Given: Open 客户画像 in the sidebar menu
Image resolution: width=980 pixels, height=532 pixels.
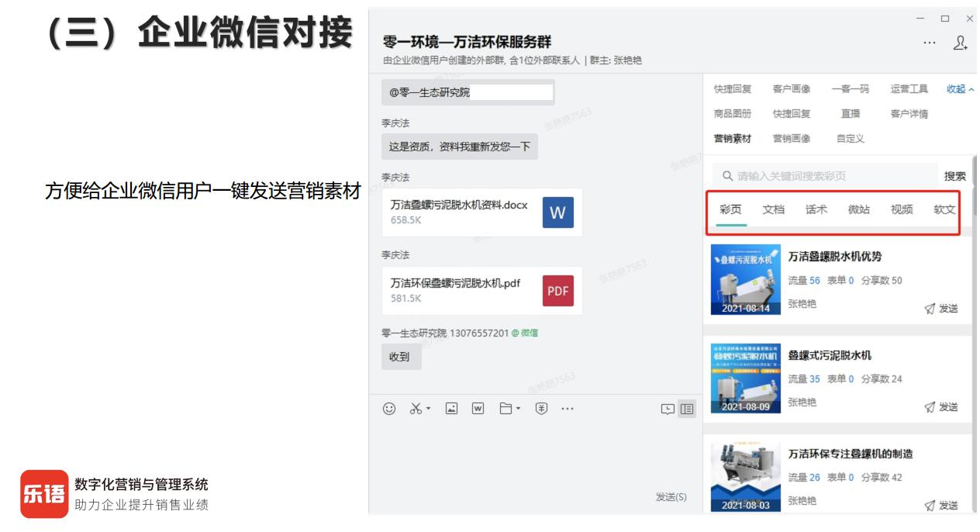Looking at the screenshot, I should (792, 89).
